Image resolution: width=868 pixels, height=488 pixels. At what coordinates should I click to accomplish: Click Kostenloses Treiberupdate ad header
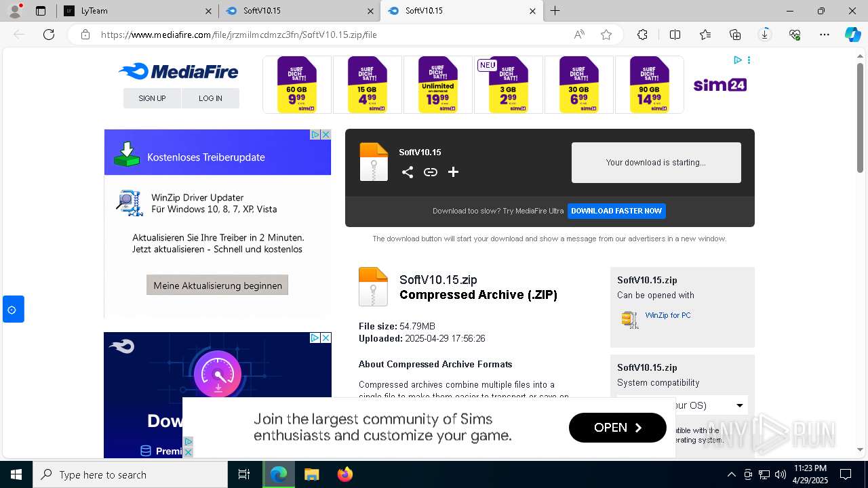(218, 152)
